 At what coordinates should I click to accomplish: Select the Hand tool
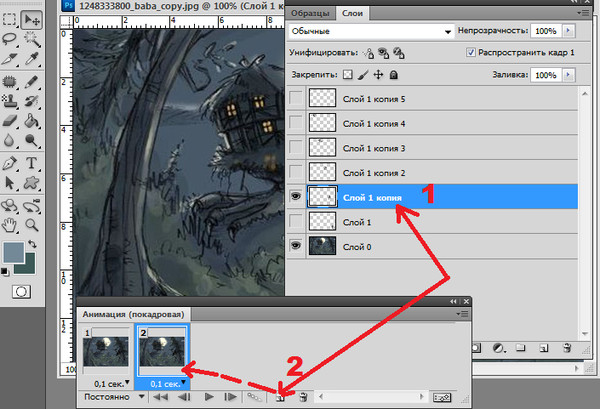(x=9, y=225)
